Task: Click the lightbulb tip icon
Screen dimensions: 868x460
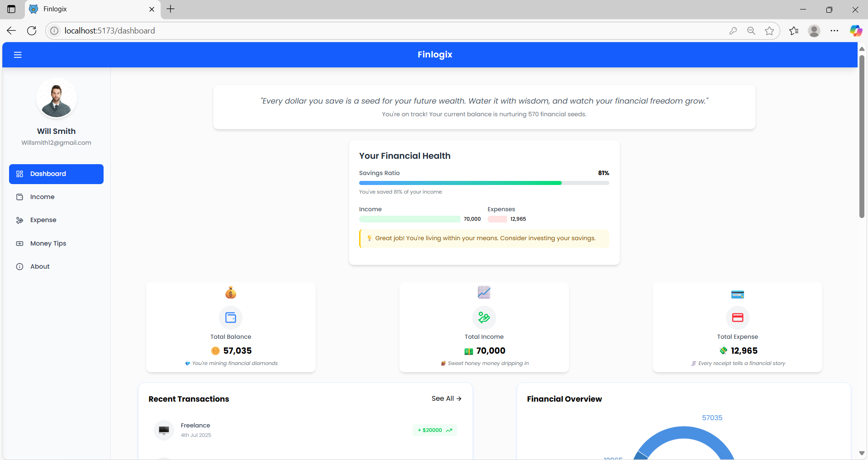Action: click(x=369, y=238)
